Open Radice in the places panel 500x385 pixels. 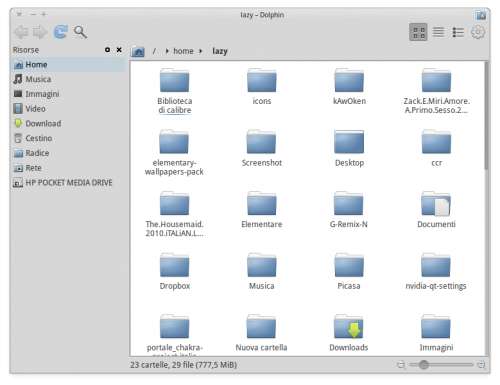pos(69,153)
